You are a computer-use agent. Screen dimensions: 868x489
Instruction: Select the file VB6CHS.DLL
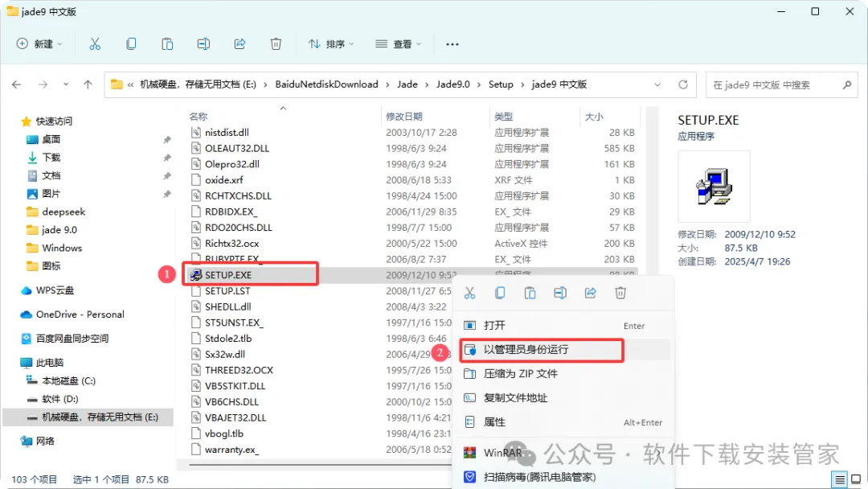(x=232, y=401)
